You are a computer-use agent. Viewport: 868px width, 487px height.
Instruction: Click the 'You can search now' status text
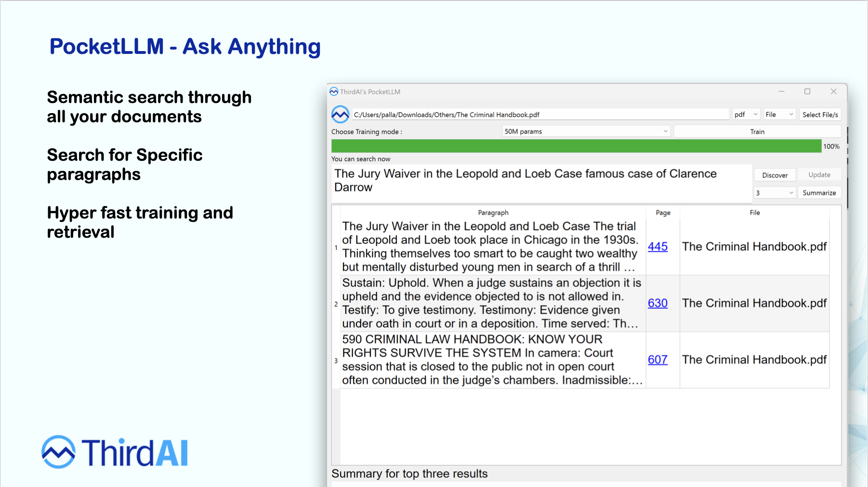[x=361, y=159]
